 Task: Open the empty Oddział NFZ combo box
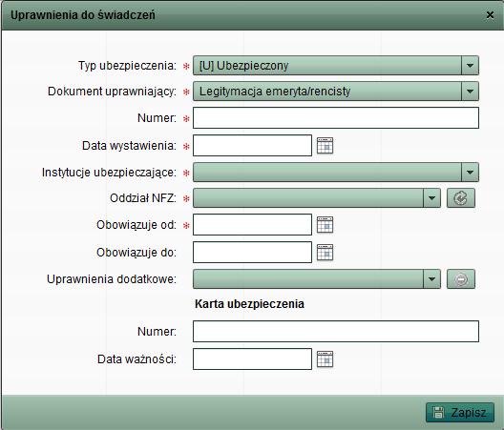317,197
